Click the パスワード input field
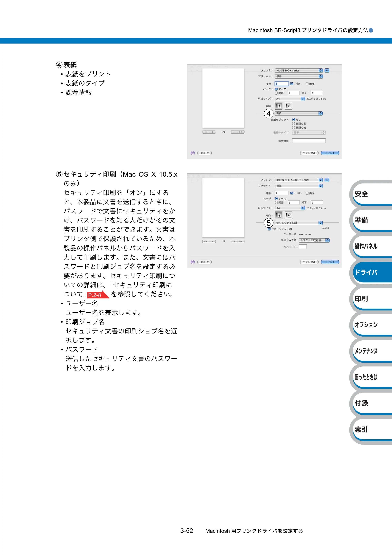This screenshot has height=555, width=392. point(303,247)
